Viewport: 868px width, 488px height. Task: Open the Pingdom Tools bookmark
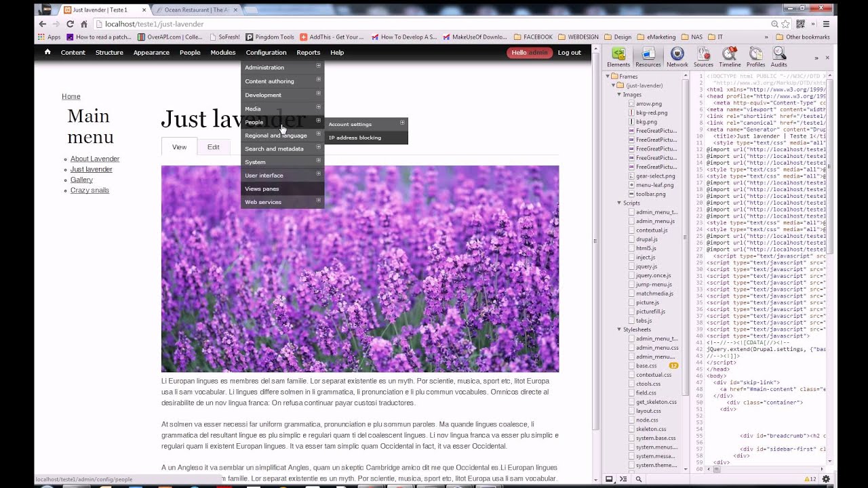(270, 37)
